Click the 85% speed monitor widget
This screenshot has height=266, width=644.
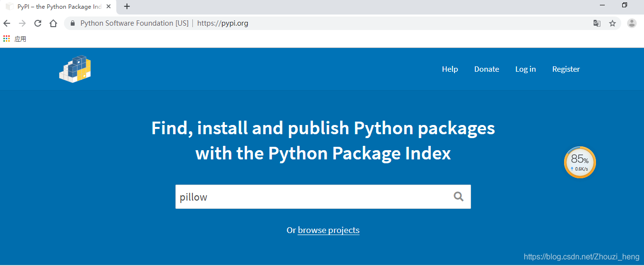pos(580,162)
